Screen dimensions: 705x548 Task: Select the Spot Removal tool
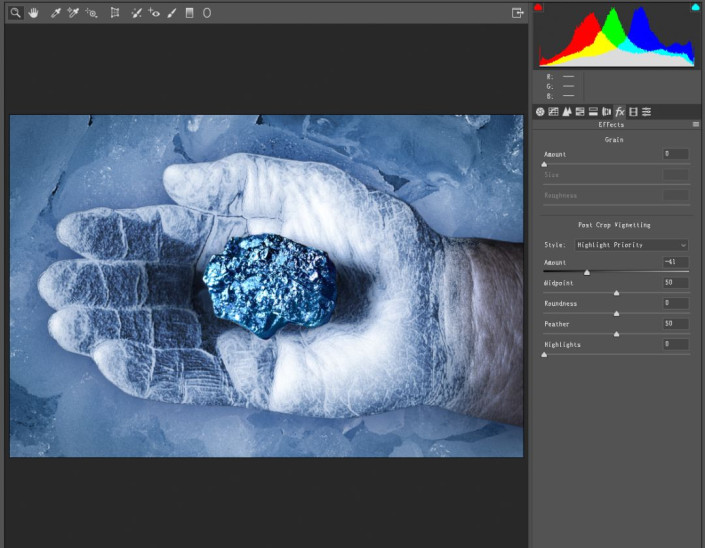136,13
